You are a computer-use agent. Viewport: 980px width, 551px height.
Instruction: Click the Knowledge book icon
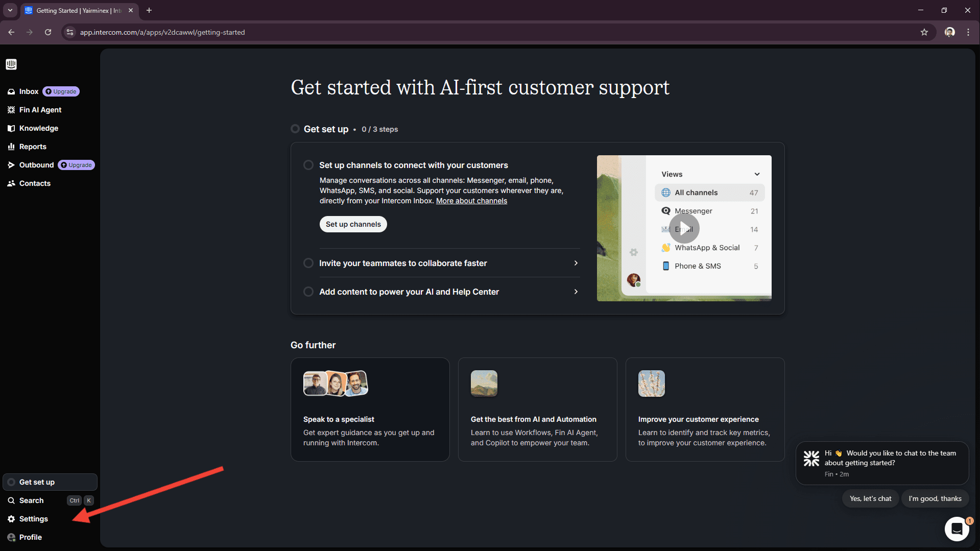click(11, 128)
